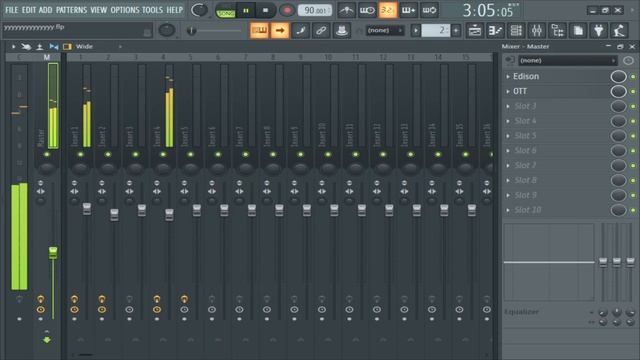Click the clock icon beside mixer input selector
640x360 pixels.
[x=628, y=60]
